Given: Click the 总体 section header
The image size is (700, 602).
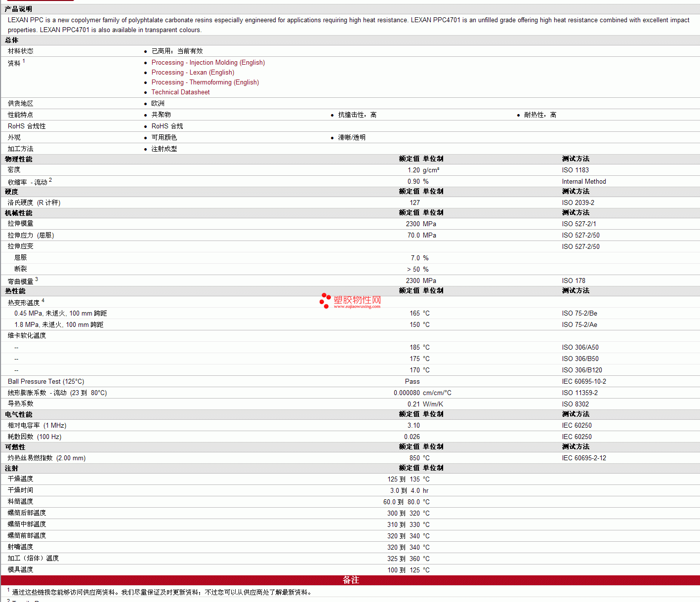Looking at the screenshot, I should pyautogui.click(x=11, y=40).
